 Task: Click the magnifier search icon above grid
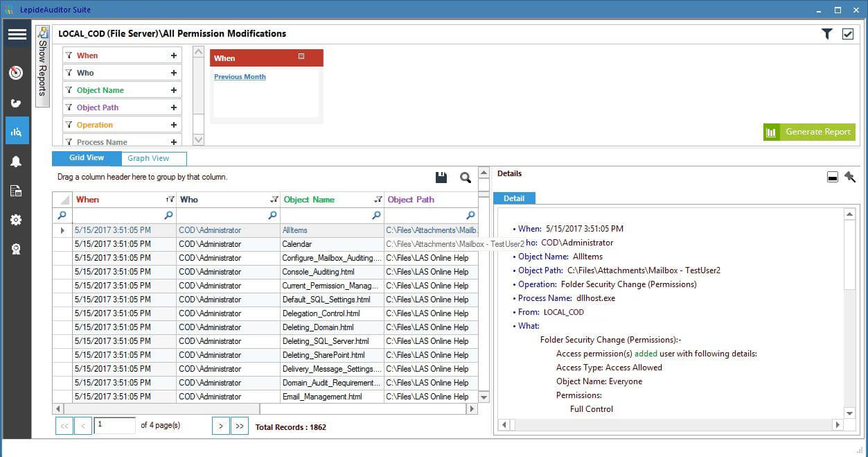coord(466,178)
